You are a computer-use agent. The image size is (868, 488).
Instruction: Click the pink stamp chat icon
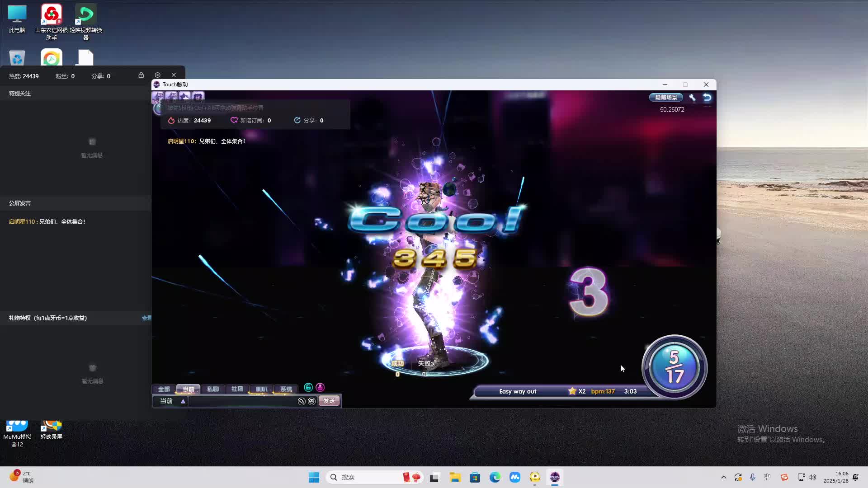coord(320,388)
